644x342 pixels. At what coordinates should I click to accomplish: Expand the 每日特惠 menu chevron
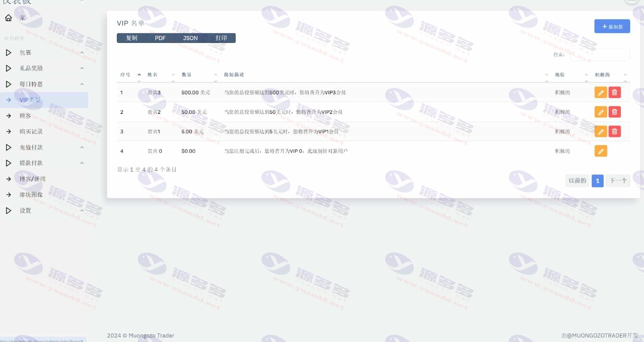point(82,84)
